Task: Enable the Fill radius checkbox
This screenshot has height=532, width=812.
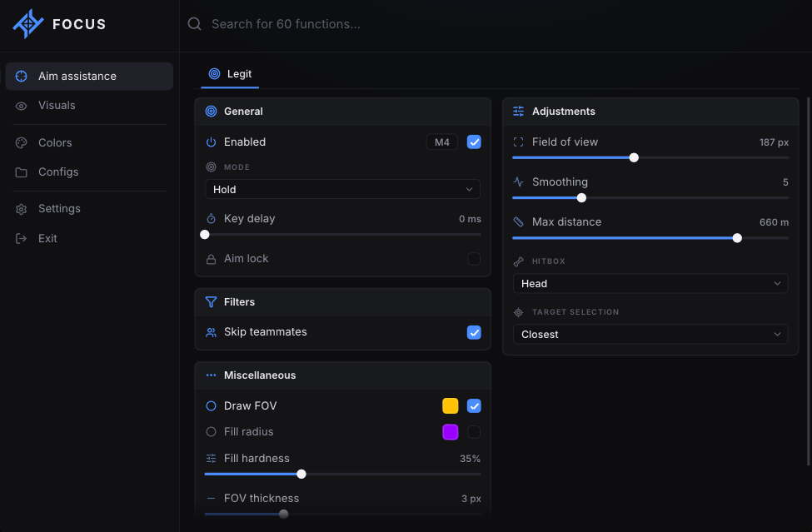Action: click(474, 431)
